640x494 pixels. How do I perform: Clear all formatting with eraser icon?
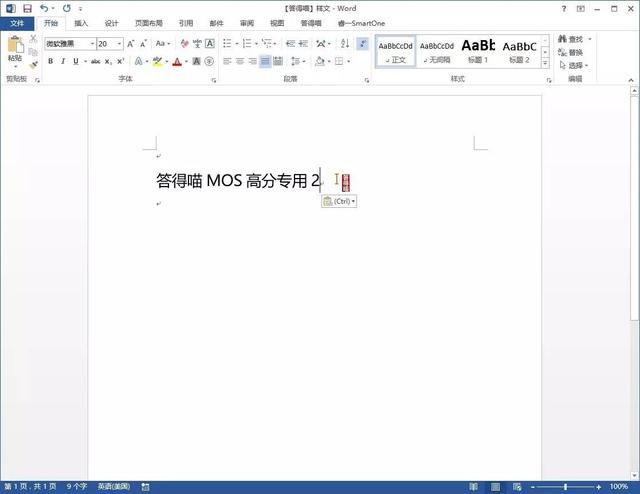[x=184, y=43]
